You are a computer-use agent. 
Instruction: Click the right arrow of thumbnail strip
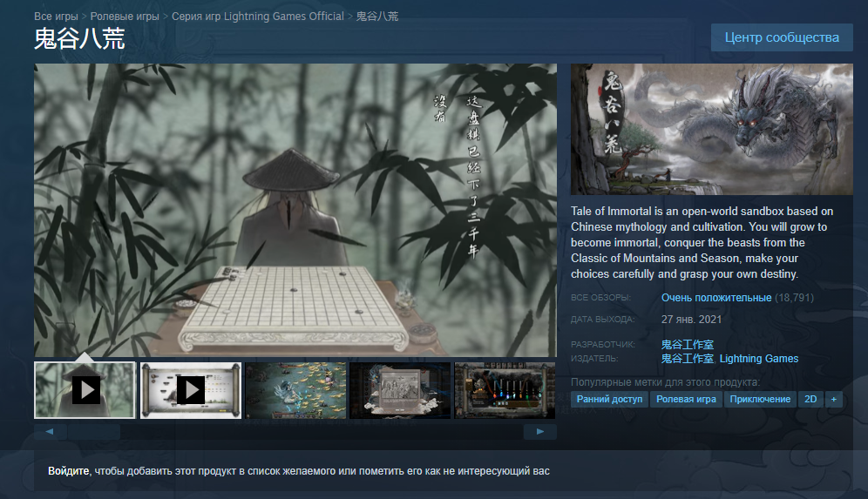coord(540,431)
